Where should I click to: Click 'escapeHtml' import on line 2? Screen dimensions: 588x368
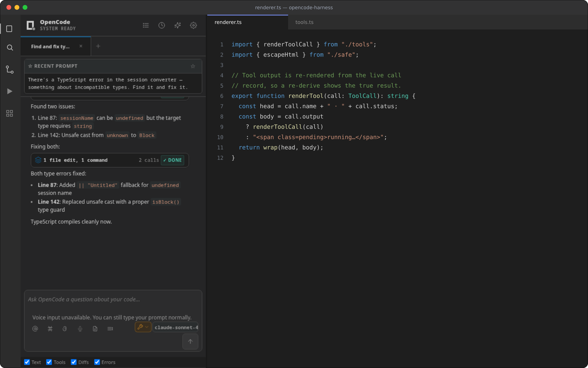tap(281, 55)
